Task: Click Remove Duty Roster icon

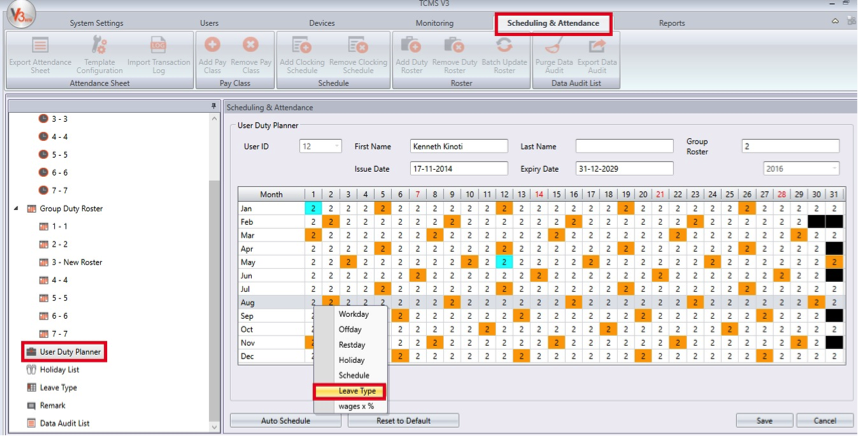Action: pos(454,45)
